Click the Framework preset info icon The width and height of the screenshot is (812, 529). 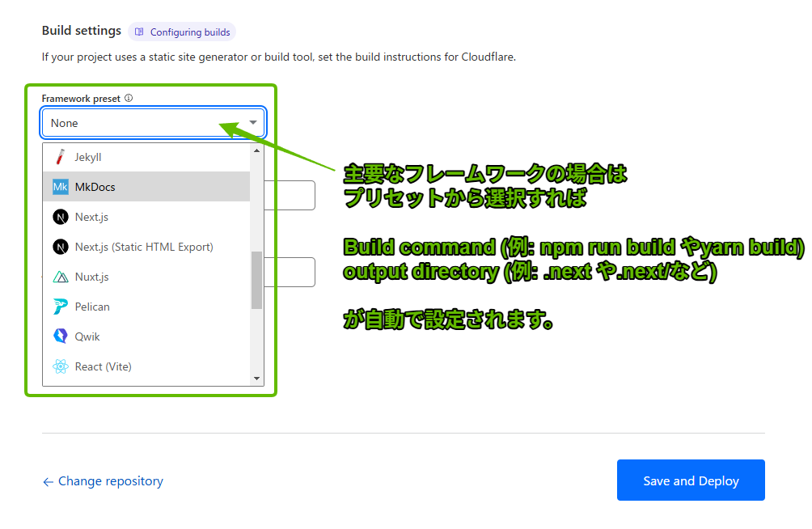(129, 99)
